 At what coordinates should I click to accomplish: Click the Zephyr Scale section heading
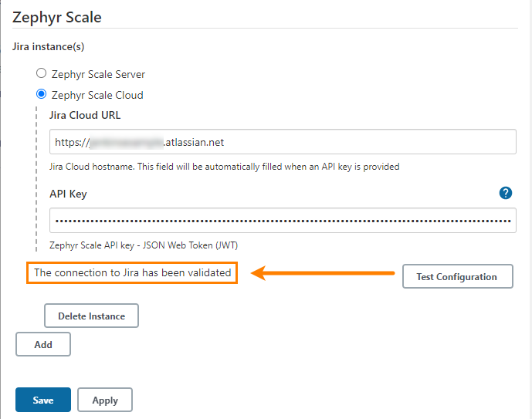tap(57, 16)
